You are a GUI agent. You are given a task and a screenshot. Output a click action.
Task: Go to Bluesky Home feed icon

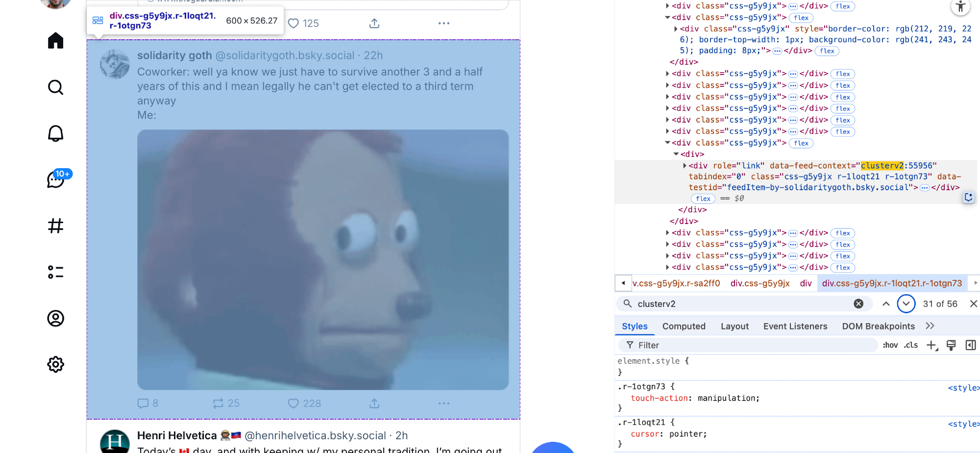point(55,41)
